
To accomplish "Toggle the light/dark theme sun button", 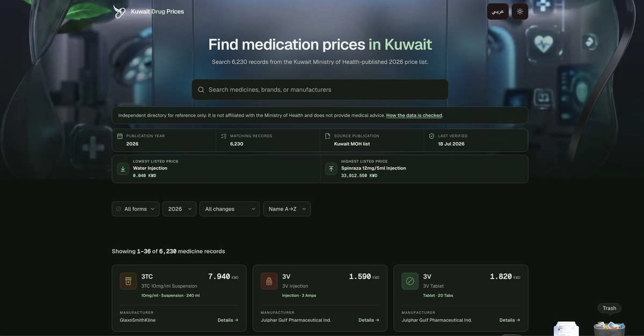I will [x=519, y=11].
